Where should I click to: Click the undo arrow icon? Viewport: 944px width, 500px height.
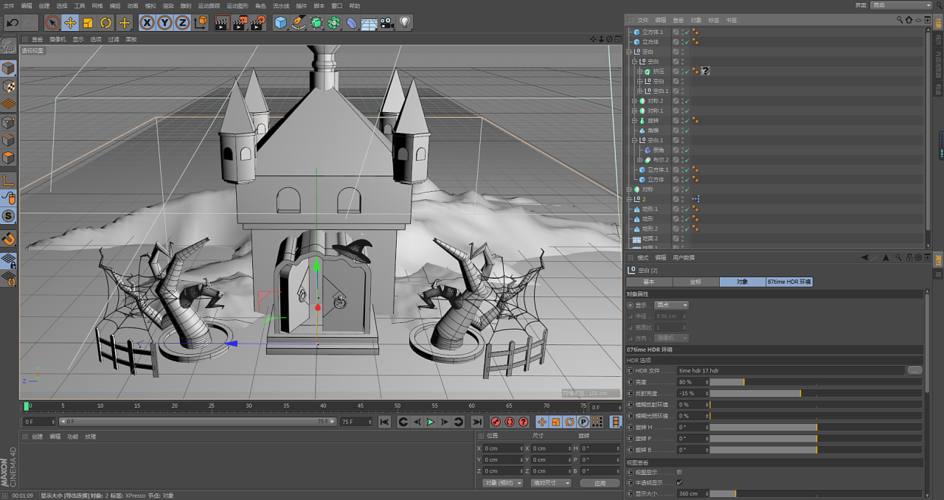click(13, 22)
